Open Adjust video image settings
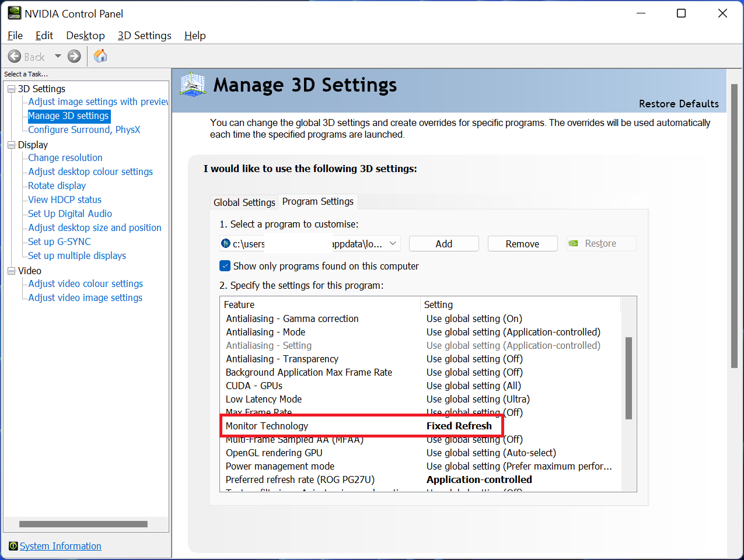This screenshot has width=744, height=560. coord(85,297)
